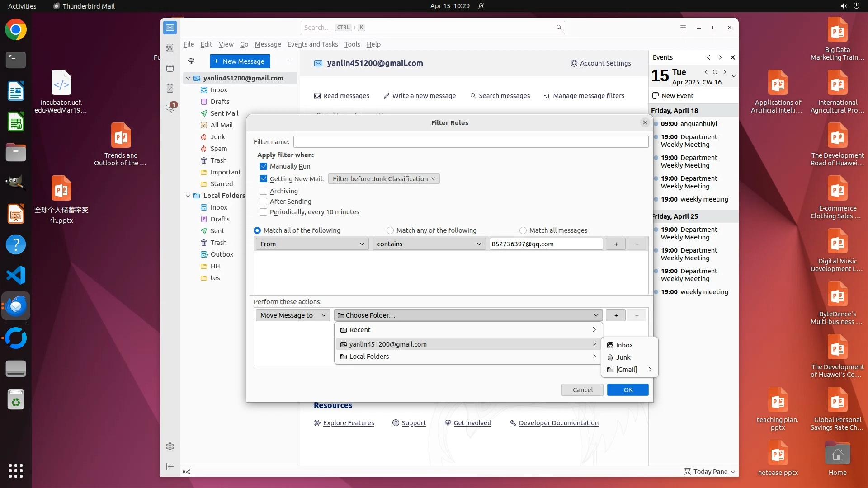Viewport: 868px width, 488px height.
Task: Open the From field dropdown
Action: click(312, 244)
